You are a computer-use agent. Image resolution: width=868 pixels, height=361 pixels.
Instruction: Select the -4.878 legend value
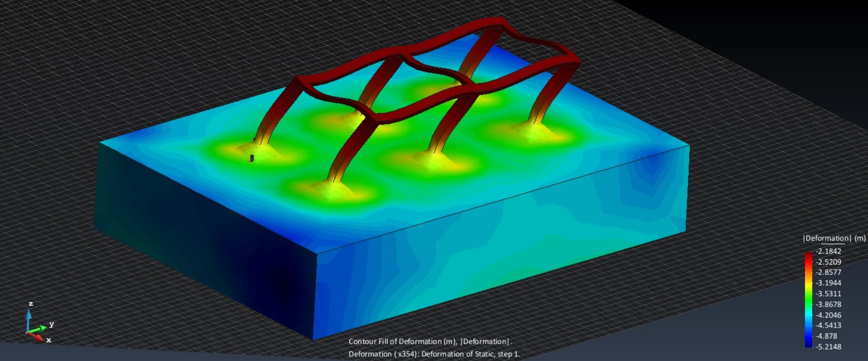826,336
